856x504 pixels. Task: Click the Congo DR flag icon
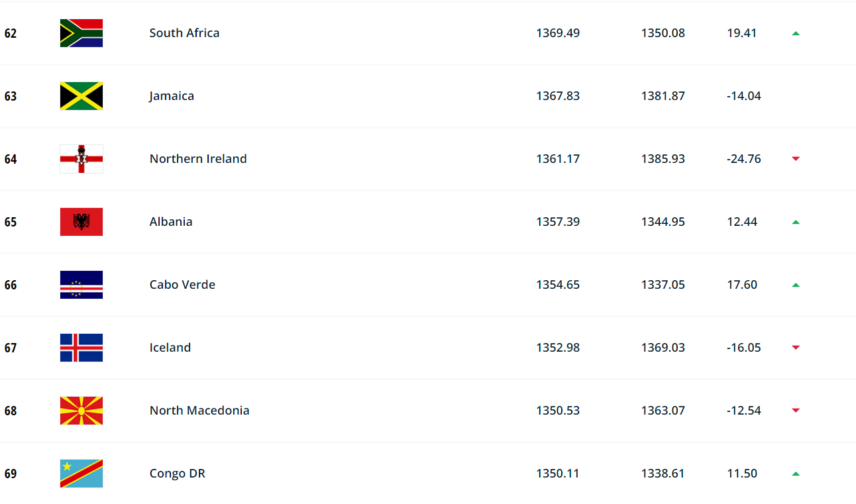tap(81, 474)
